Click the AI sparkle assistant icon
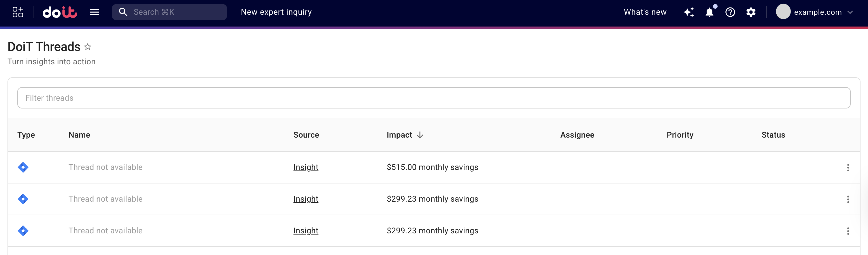 coord(689,12)
